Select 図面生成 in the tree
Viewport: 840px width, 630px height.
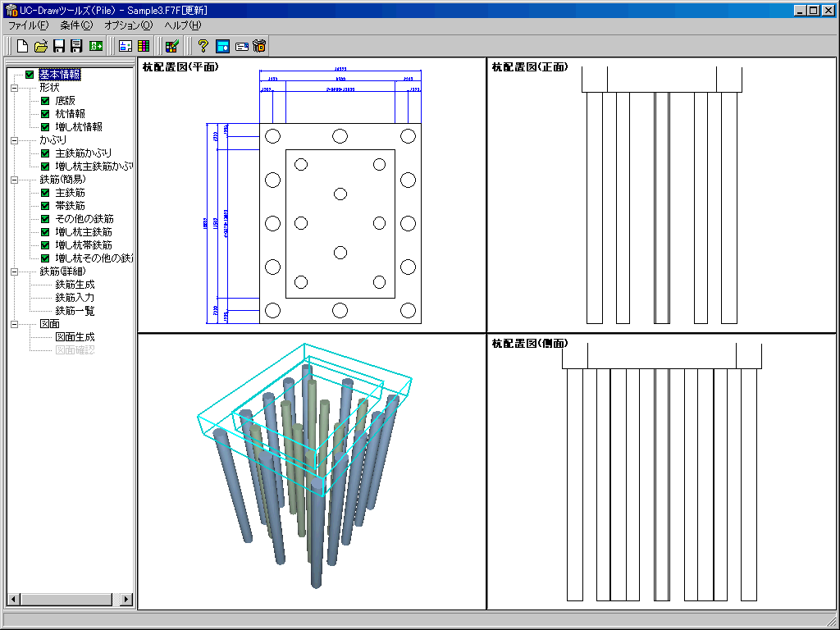click(x=75, y=337)
